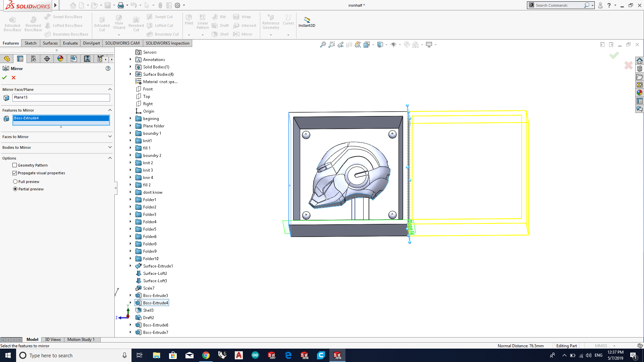Open the Evaluate tab

(x=70, y=43)
